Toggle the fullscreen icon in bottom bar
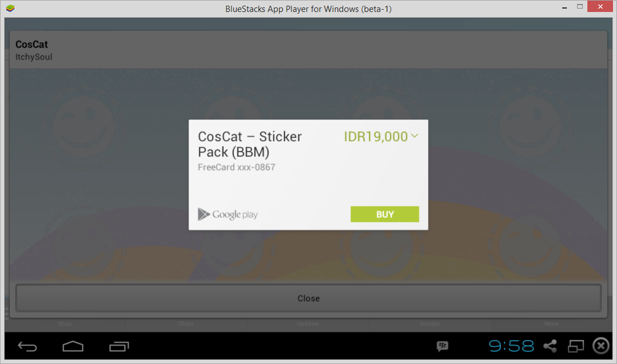This screenshot has width=617, height=364. click(576, 346)
